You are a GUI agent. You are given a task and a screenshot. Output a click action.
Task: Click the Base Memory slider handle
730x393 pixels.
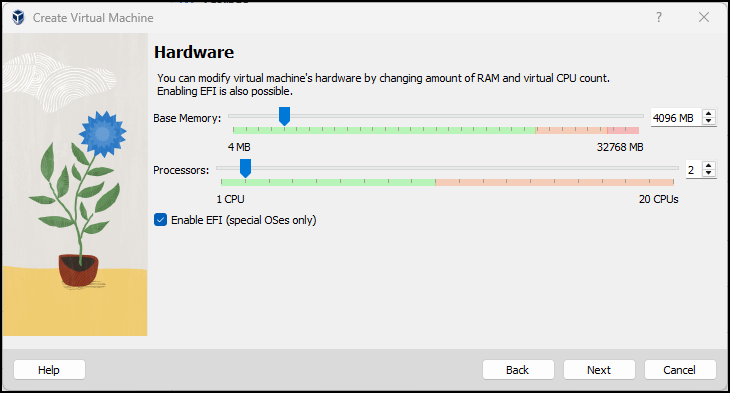(x=284, y=116)
